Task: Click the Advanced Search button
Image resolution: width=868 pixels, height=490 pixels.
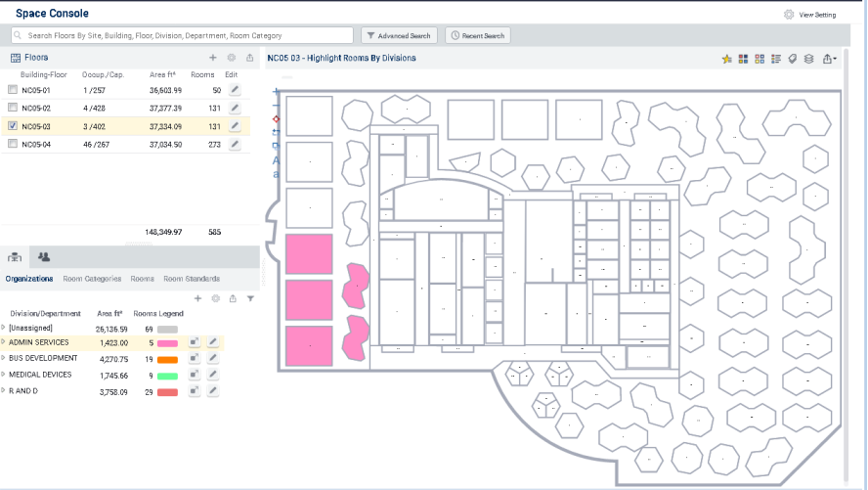Action: coord(399,35)
